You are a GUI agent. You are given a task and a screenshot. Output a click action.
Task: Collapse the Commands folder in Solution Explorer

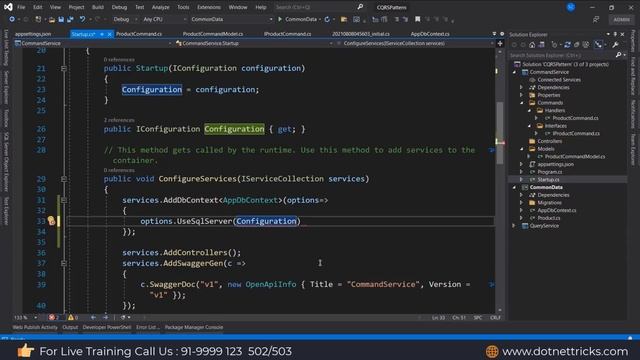(x=521, y=103)
